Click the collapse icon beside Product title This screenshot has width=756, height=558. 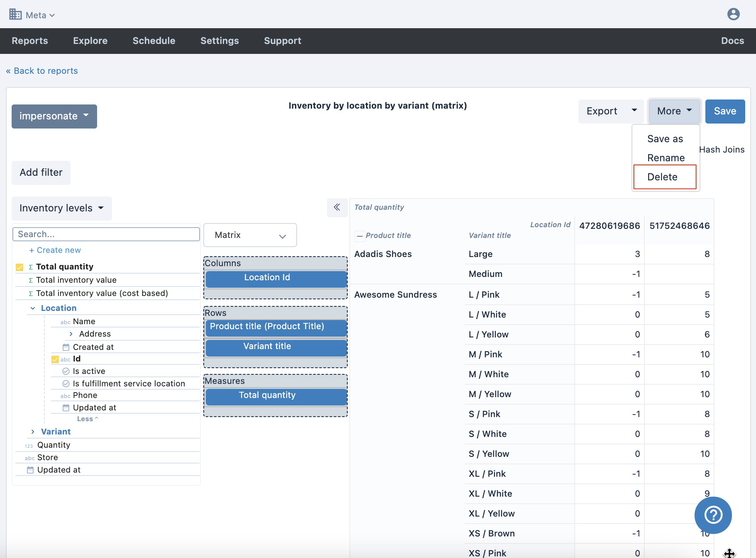click(x=360, y=236)
